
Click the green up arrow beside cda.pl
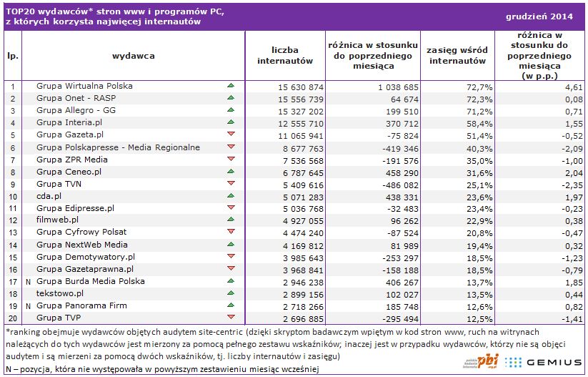coord(230,196)
